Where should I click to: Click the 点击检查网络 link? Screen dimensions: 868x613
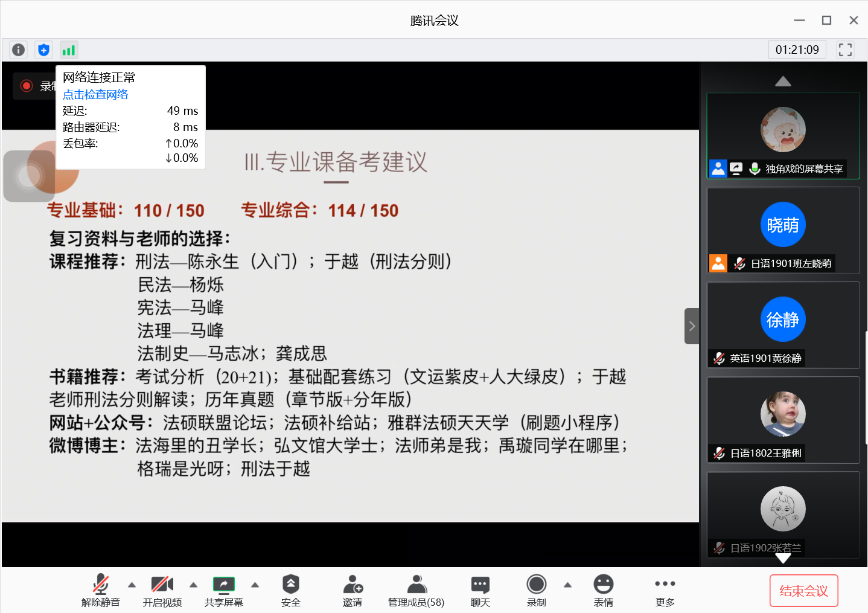[x=95, y=94]
